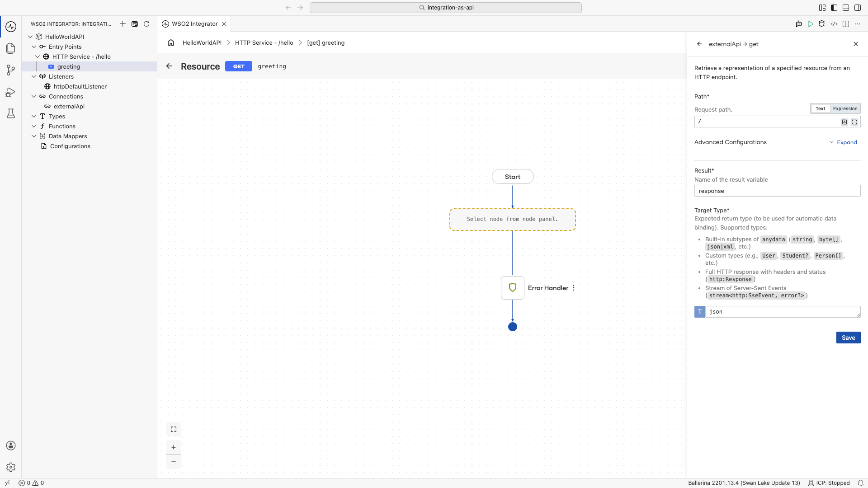Screen dimensions: 868x488
Task: Click the plus icon in integrator sidebar header
Action: [x=123, y=24]
